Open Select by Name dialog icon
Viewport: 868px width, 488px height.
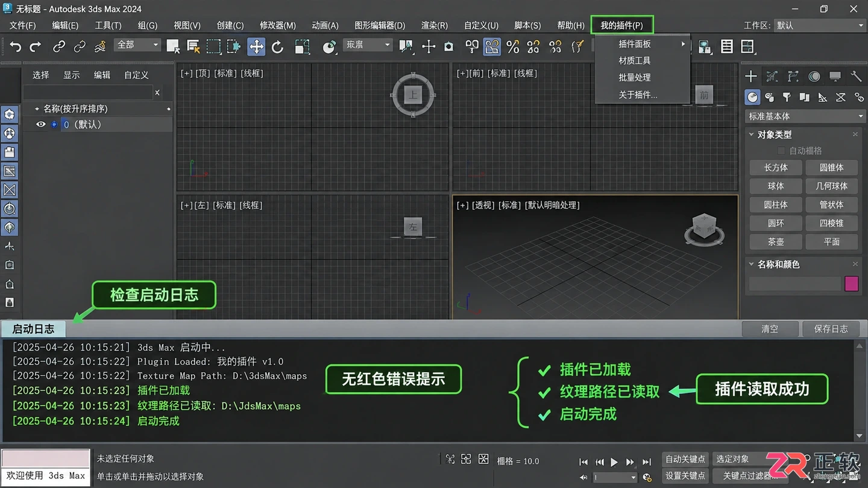coord(193,46)
